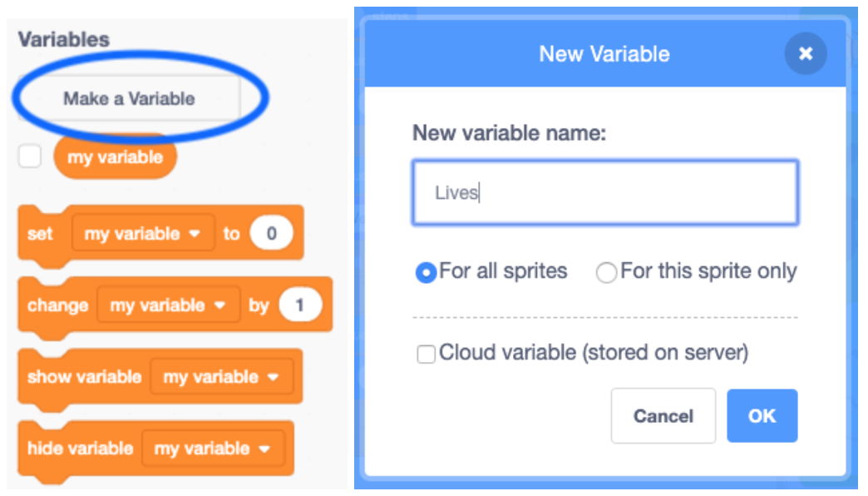Click the Make a Variable button
Screen dimensions: 868x496
(x=130, y=99)
